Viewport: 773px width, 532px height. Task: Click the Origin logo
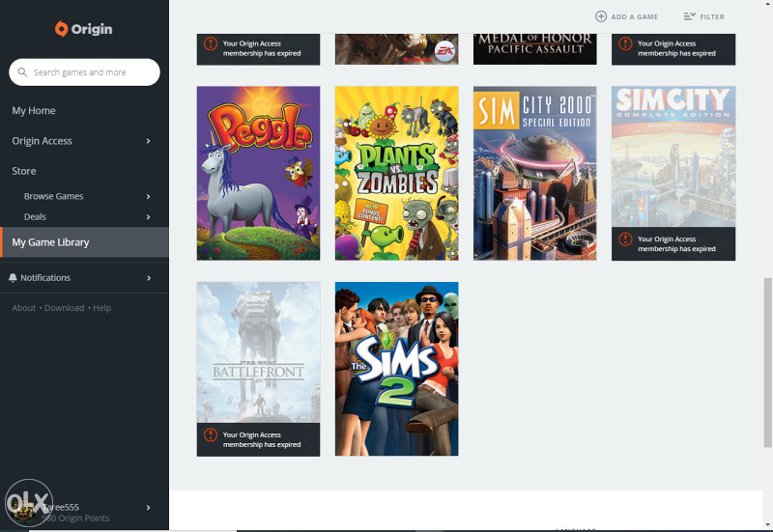pos(84,29)
